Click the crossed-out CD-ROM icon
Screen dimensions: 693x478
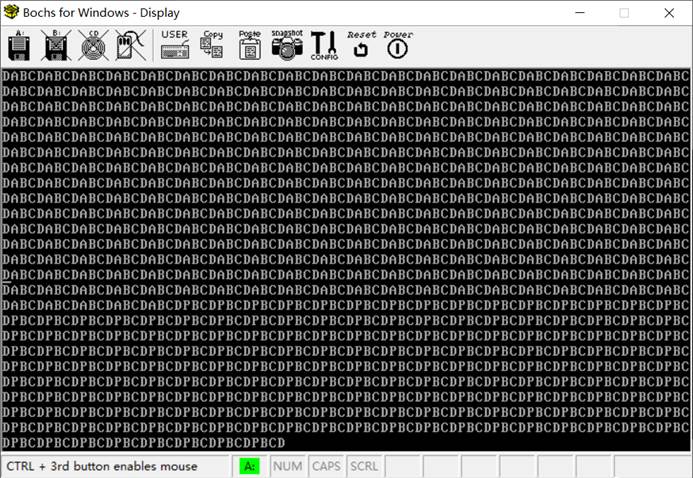click(93, 45)
